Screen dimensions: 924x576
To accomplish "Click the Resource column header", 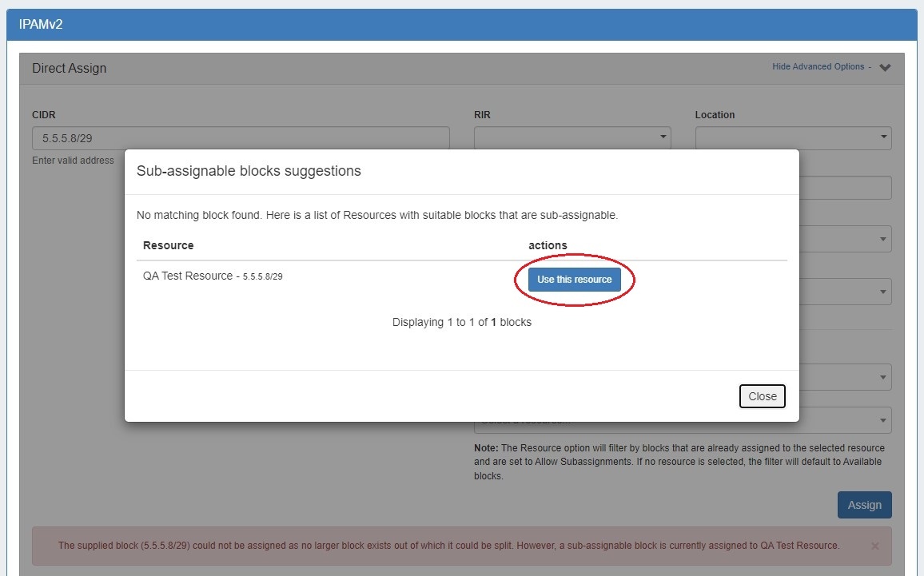I will click(168, 245).
